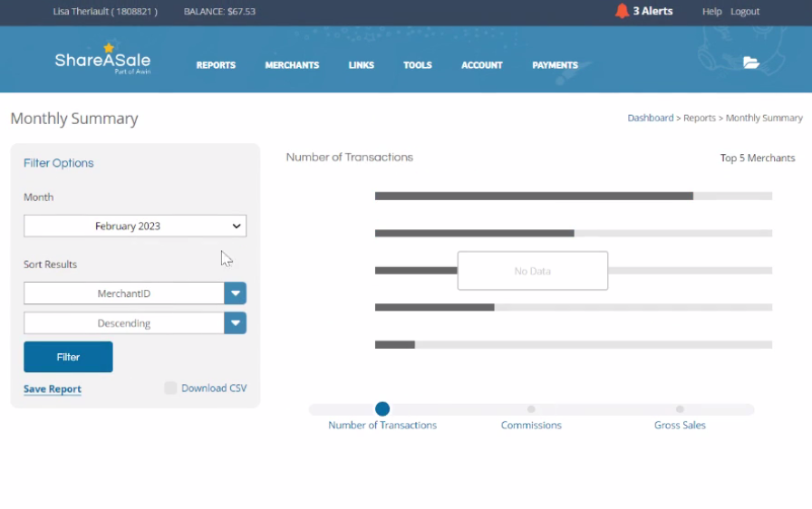Open the TOOLS menu
The image size is (812, 509).
(x=418, y=65)
